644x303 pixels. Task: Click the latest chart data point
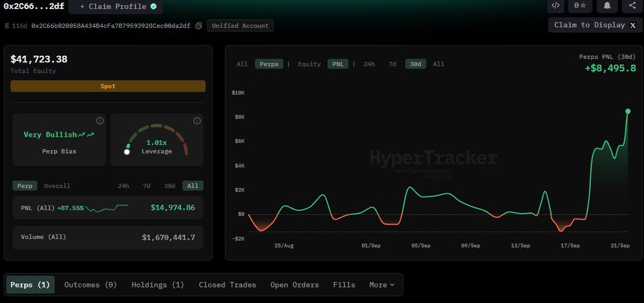click(x=628, y=111)
